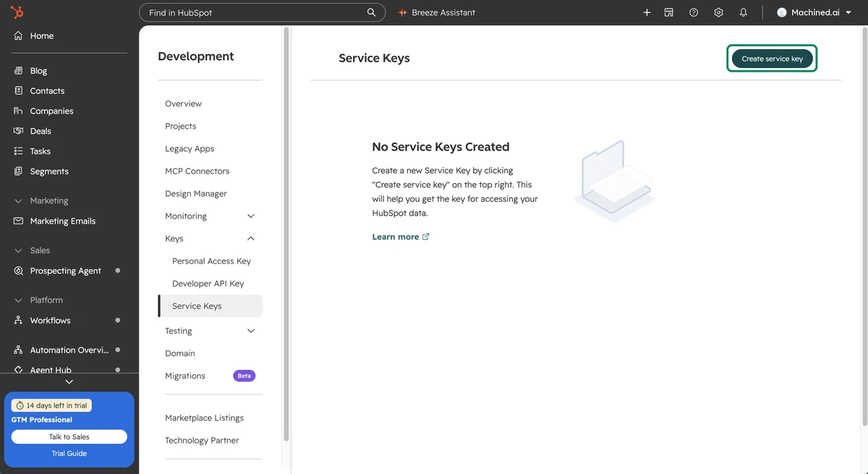Click the Development menu scrollbar

pos(286,234)
